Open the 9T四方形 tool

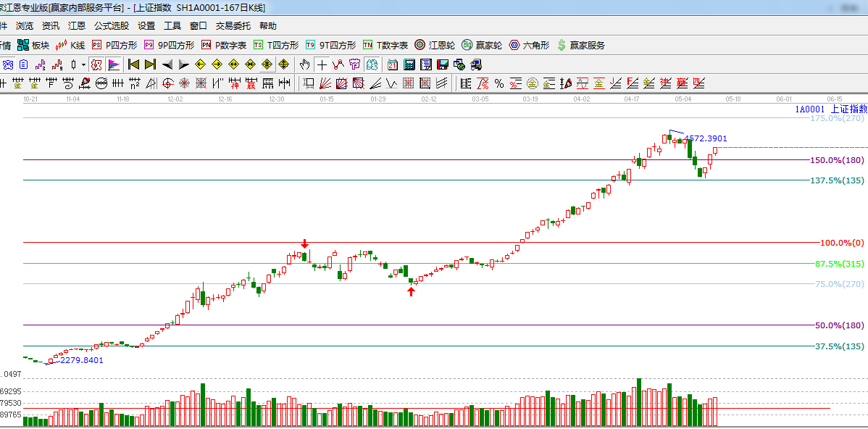pyautogui.click(x=330, y=45)
